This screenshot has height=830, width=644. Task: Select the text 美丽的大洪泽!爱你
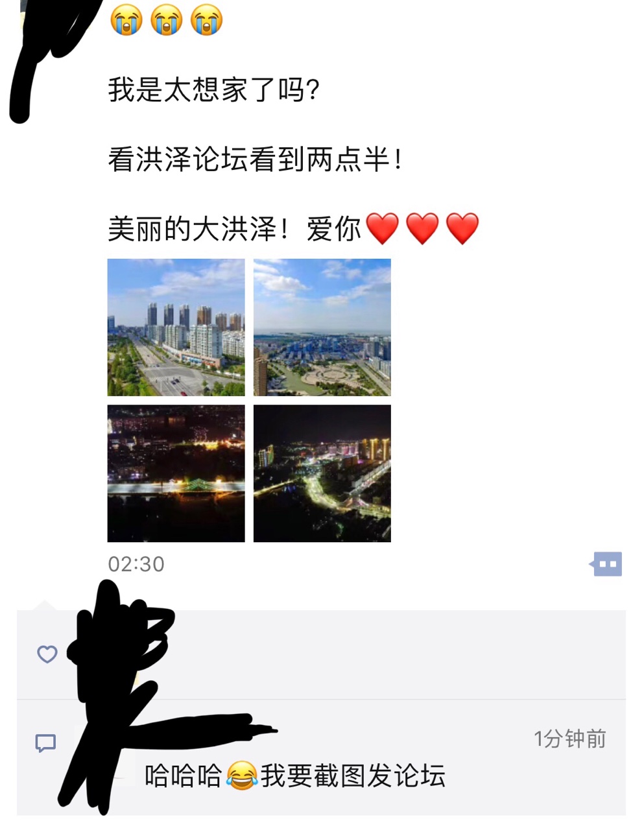coord(234,229)
